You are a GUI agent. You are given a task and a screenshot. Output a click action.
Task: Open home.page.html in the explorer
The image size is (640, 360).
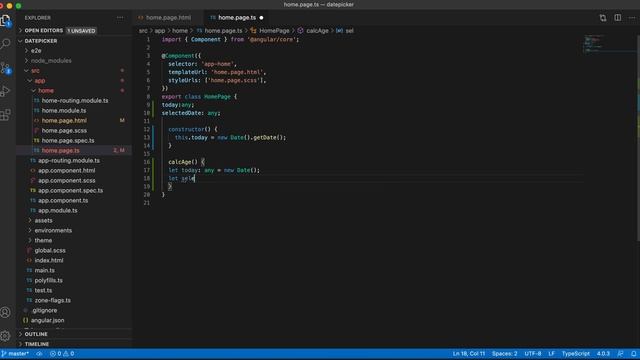coord(64,120)
